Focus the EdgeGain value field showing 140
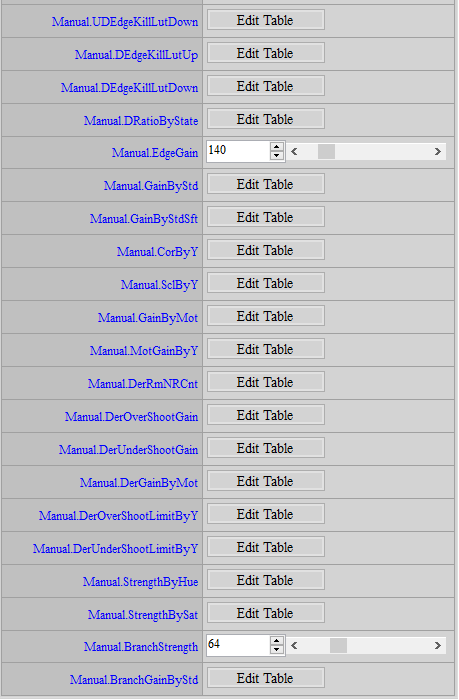 coord(238,151)
